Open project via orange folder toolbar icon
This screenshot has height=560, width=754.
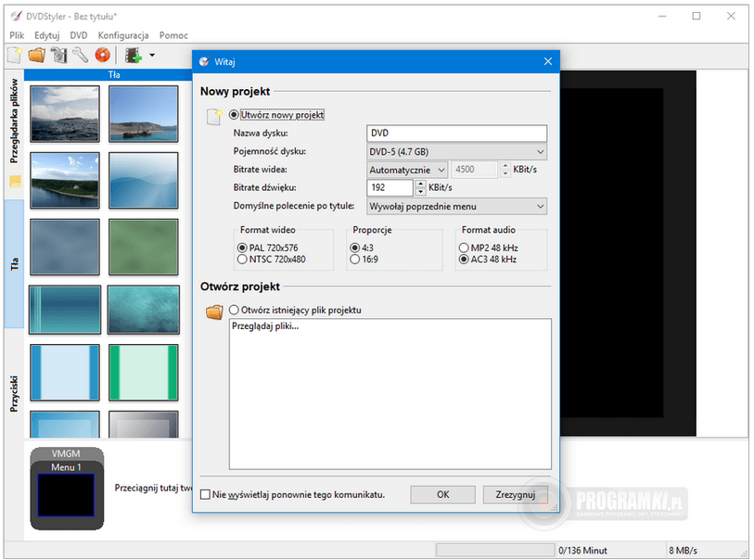click(x=36, y=56)
